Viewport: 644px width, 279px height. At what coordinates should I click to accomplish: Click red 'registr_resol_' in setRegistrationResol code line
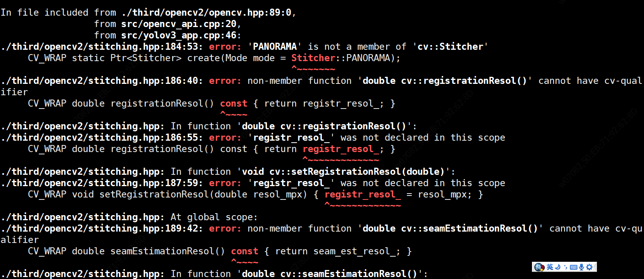(x=363, y=194)
